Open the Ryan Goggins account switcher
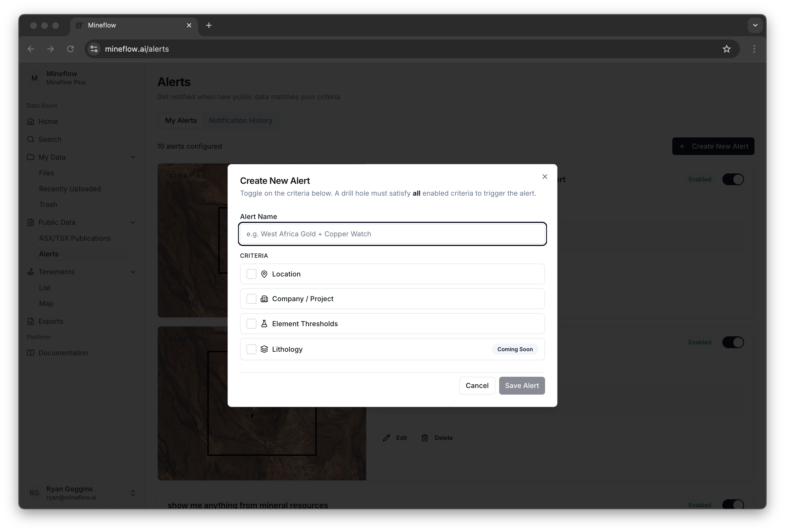The image size is (785, 532). [133, 493]
